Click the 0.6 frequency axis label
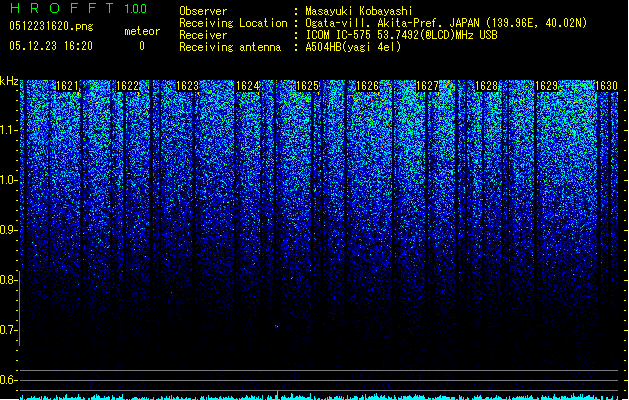The width and height of the screenshot is (629, 400). point(8,380)
